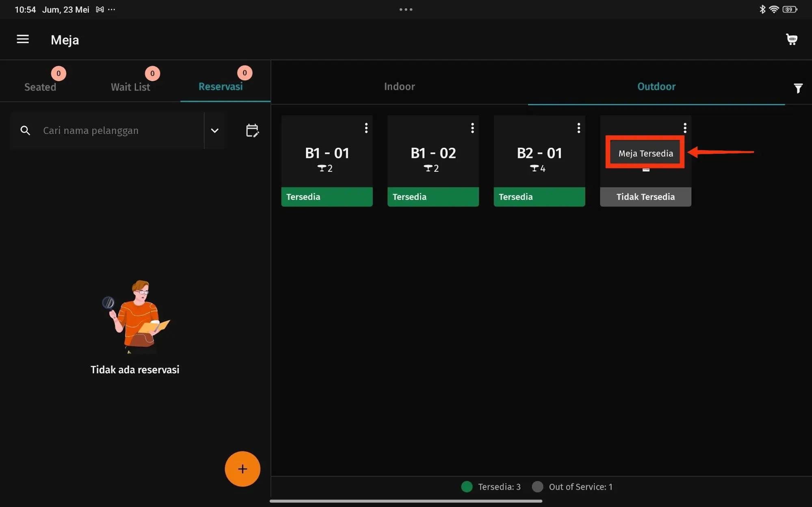
Task: Switch to the Indoor area tab
Action: click(x=399, y=86)
